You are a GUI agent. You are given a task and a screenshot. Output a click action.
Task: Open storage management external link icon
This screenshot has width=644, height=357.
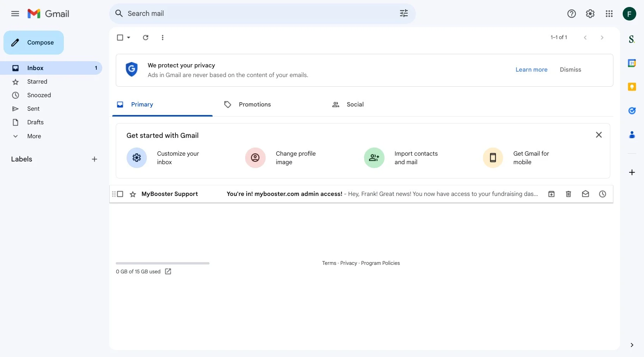coord(168,271)
